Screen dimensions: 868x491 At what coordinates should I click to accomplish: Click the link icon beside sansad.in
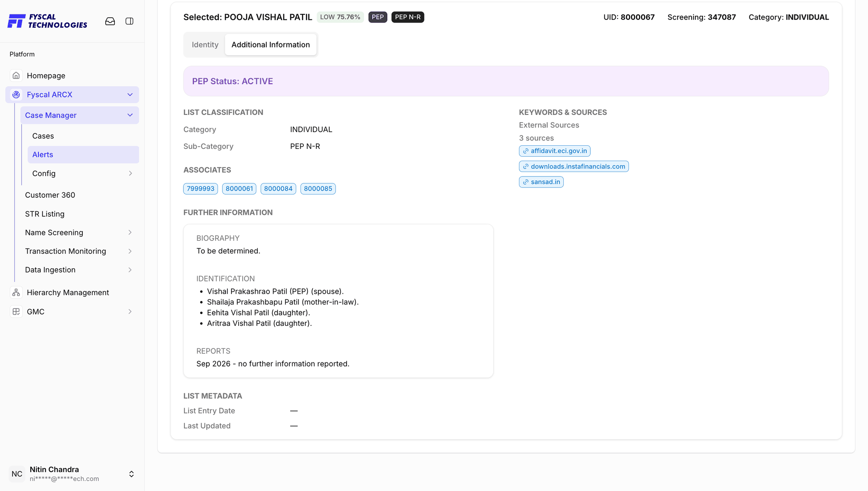[x=526, y=182]
